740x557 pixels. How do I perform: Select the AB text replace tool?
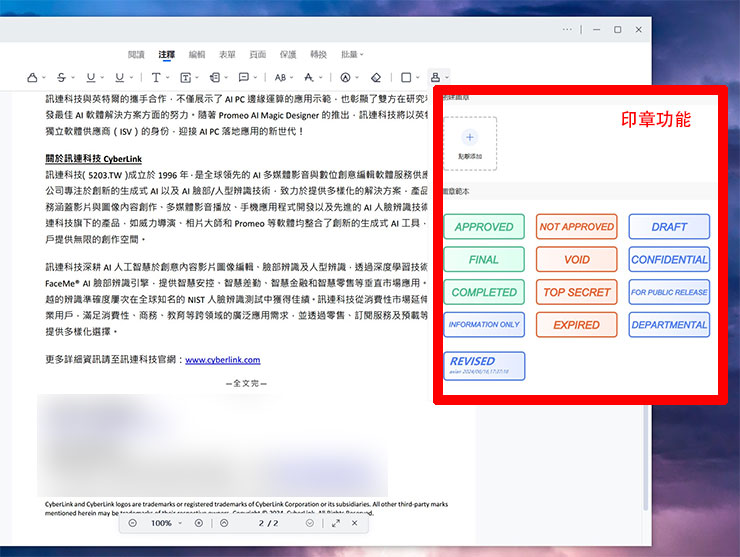coord(280,77)
